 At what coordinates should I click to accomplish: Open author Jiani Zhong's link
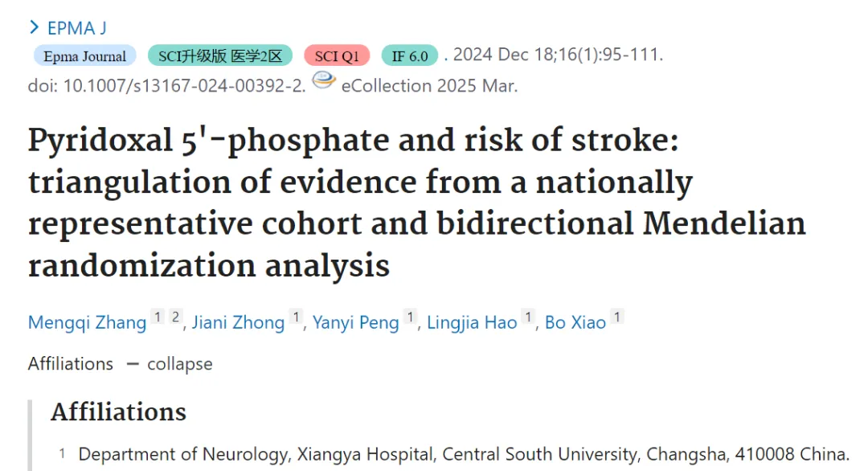238,322
